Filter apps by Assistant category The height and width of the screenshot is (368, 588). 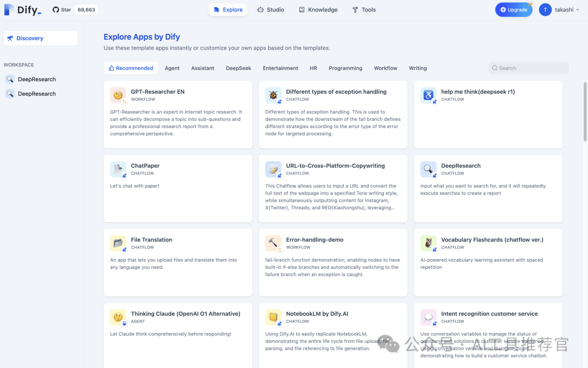(x=203, y=68)
